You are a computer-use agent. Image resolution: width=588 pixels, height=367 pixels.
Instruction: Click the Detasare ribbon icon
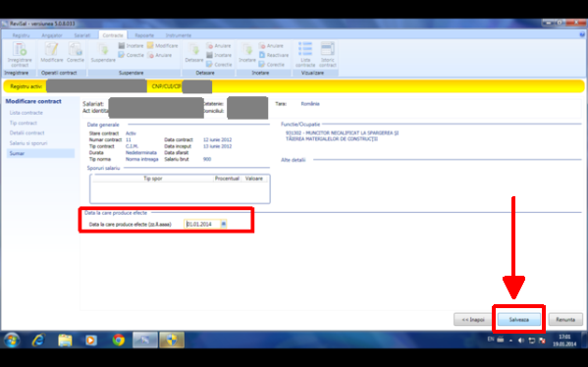(194, 52)
